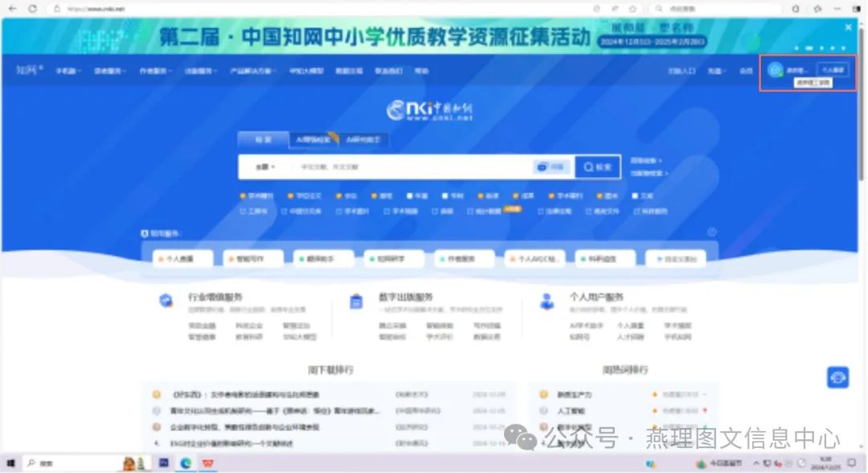Click the blue 检索 search button

(x=597, y=167)
